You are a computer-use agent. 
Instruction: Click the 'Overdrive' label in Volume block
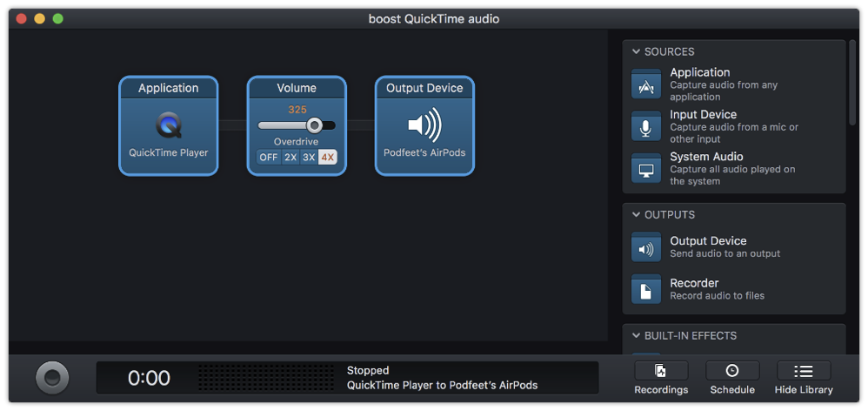click(297, 142)
